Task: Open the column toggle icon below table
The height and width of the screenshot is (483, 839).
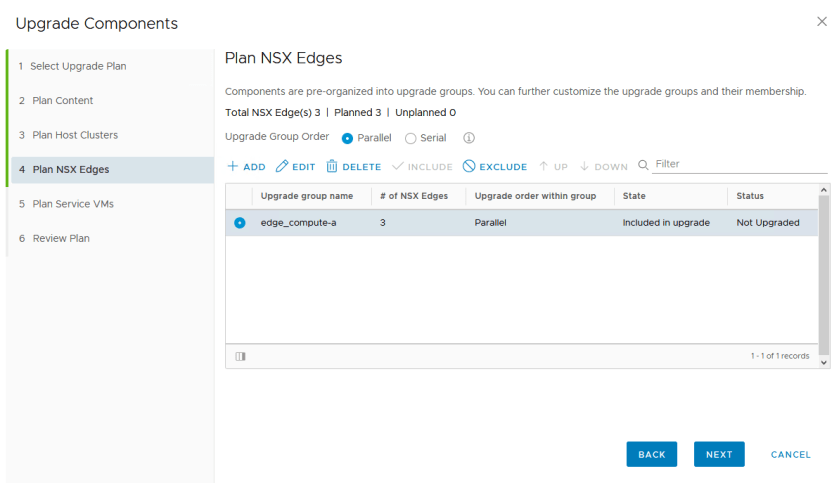Action: point(240,356)
